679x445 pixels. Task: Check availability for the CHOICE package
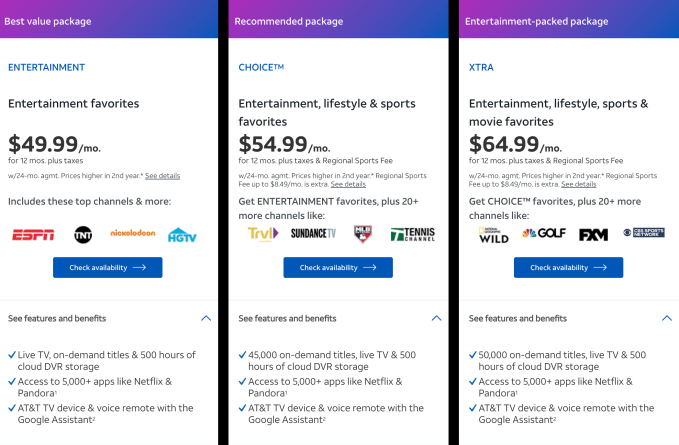coord(338,267)
